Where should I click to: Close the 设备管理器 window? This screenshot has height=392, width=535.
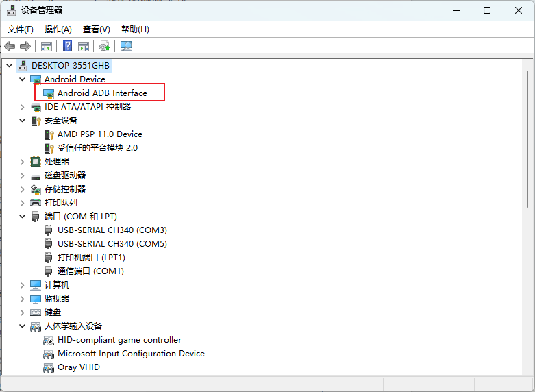(519, 10)
